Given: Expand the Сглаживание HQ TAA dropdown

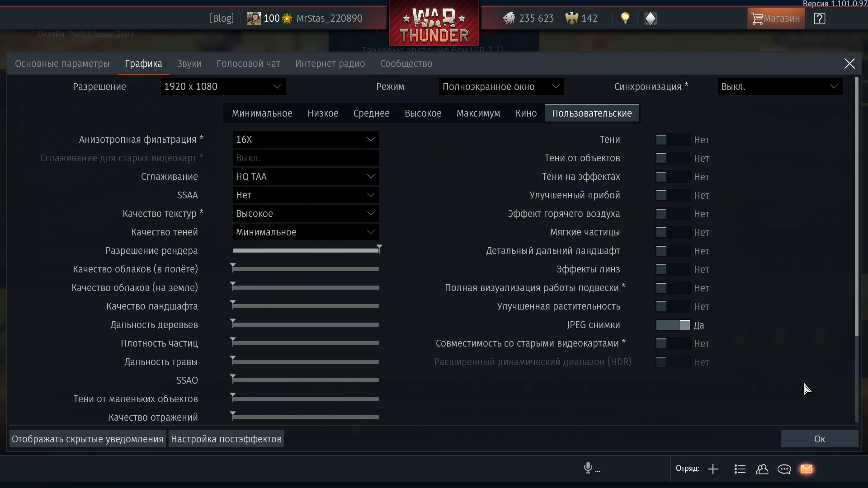Looking at the screenshot, I should 306,177.
